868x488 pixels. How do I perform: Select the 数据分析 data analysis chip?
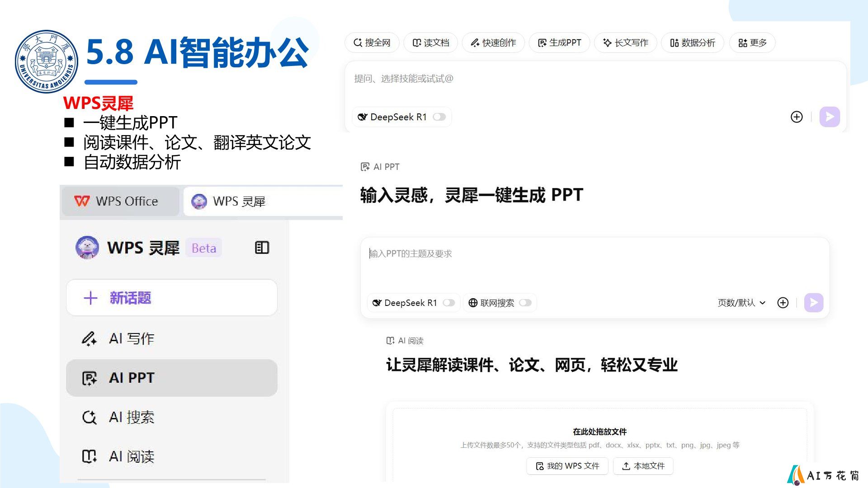click(692, 42)
